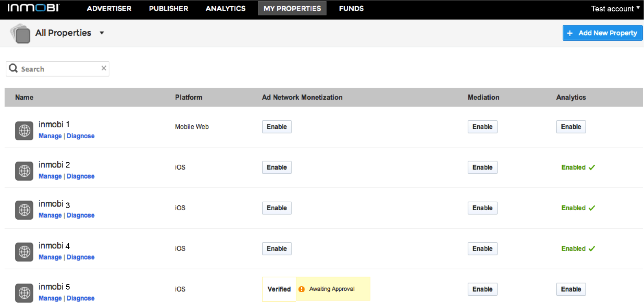644x305 pixels.
Task: Open Manage for inmobi 5
Action: pos(50,298)
